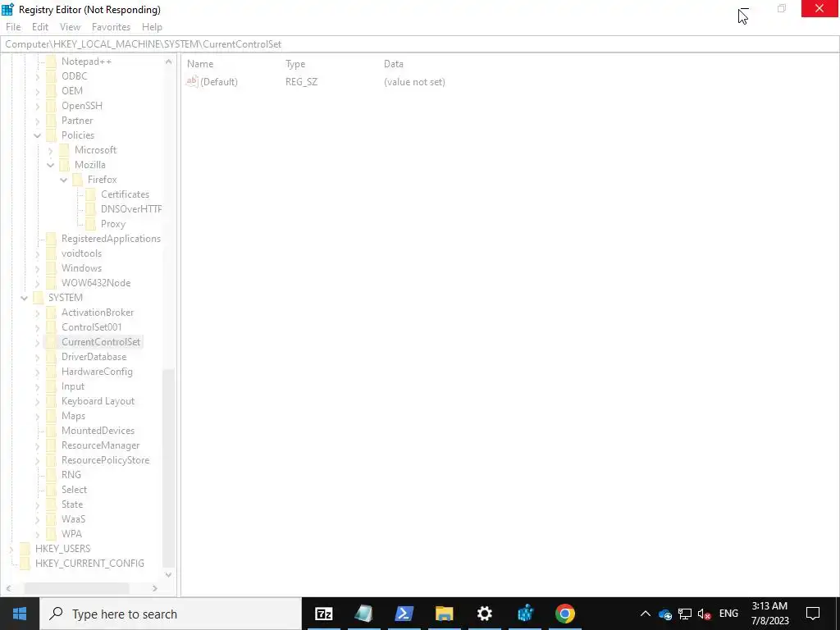The height and width of the screenshot is (630, 840).
Task: Click the Notepad++ key folder icon
Action: [52, 62]
